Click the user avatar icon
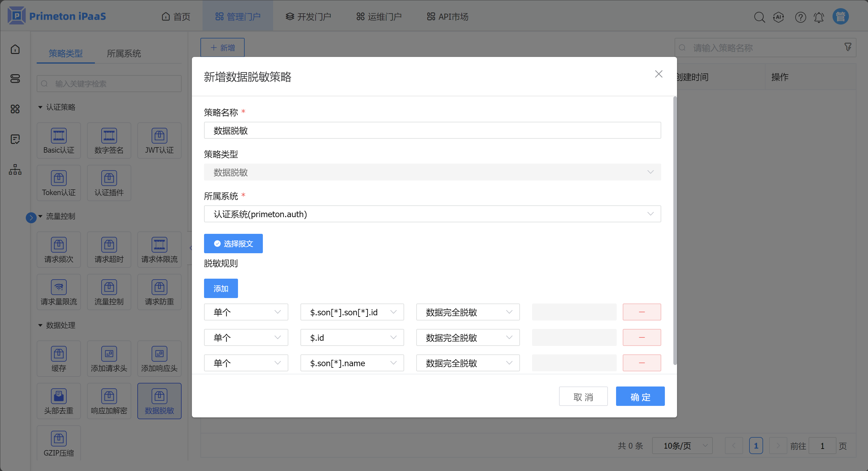868x471 pixels. point(840,16)
